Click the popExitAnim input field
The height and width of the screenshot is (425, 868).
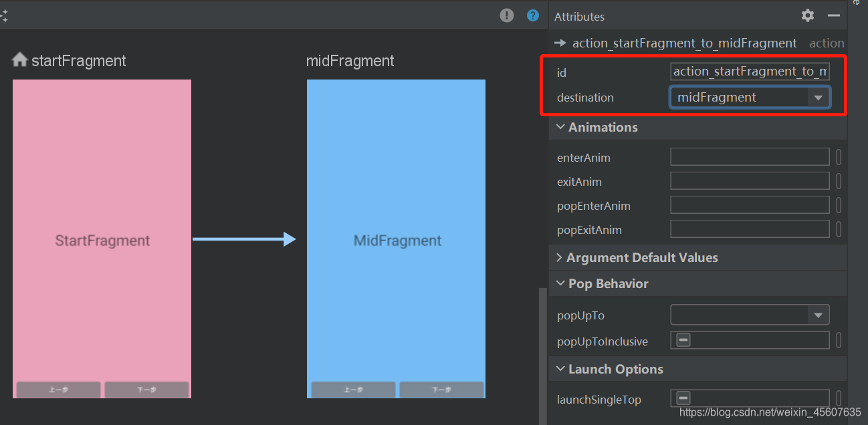tap(750, 229)
